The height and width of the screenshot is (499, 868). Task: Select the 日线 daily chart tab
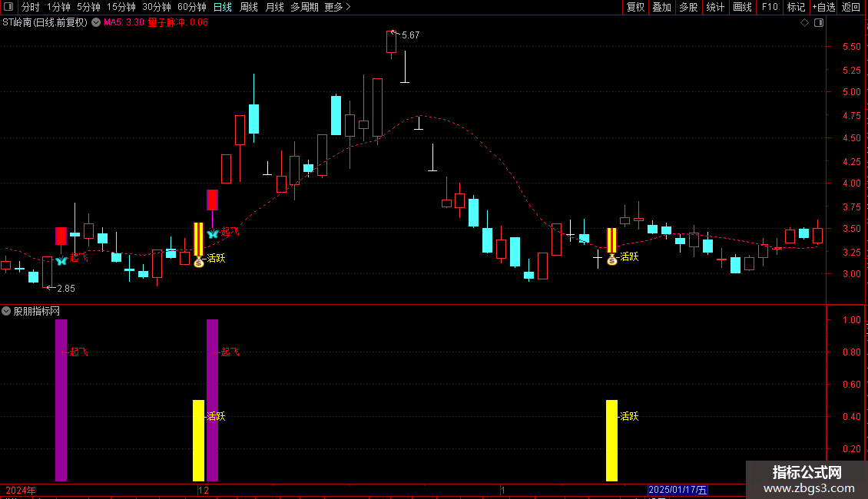click(223, 7)
